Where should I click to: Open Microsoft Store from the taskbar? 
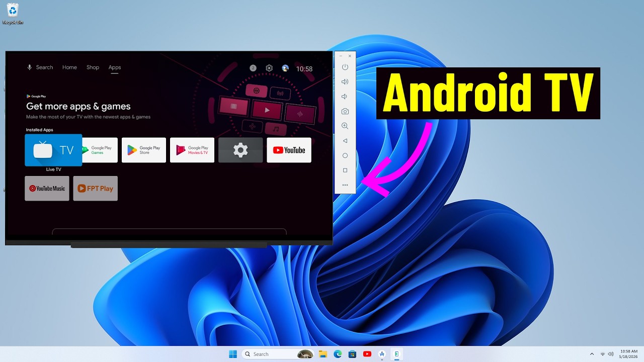352,354
